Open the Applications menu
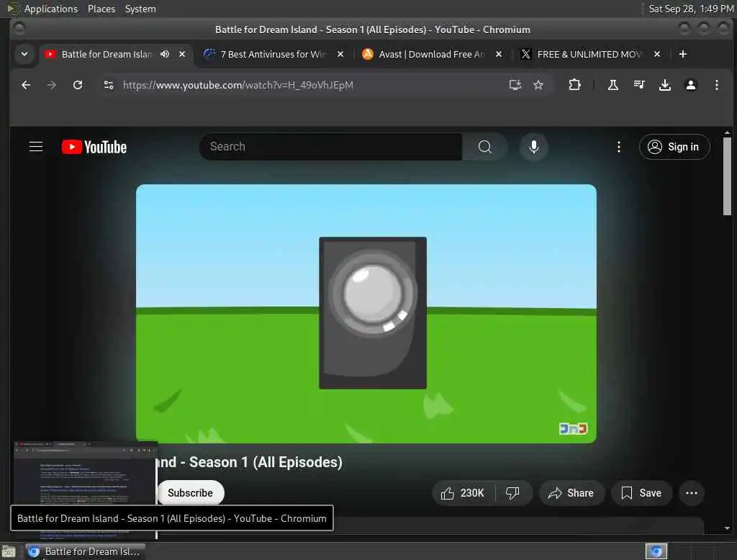Viewport: 737px width, 560px height. 51,9
